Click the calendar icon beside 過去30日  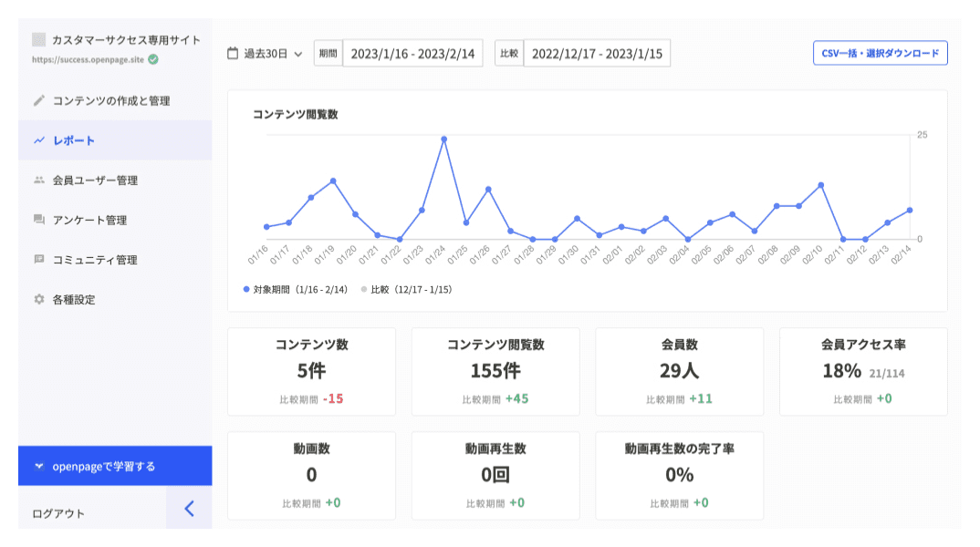point(233,54)
